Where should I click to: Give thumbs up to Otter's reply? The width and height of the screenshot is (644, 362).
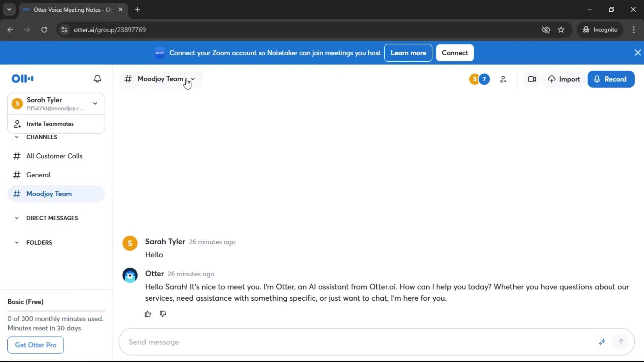148,314
